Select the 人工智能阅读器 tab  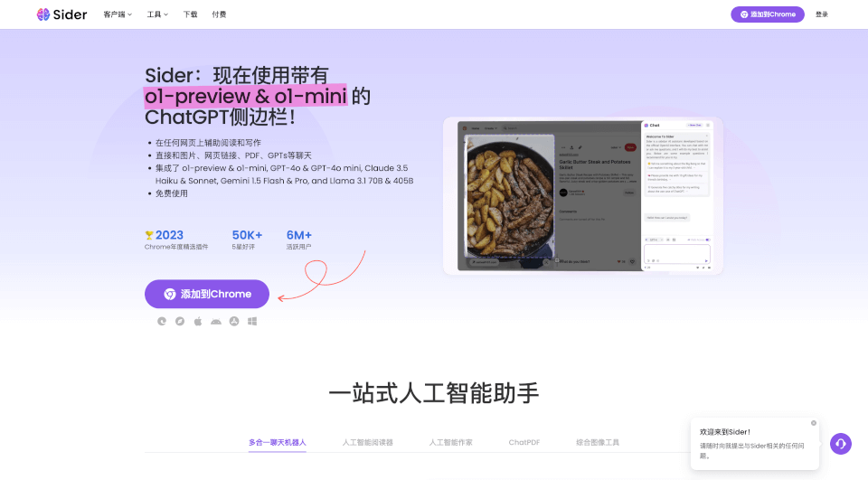pos(368,442)
